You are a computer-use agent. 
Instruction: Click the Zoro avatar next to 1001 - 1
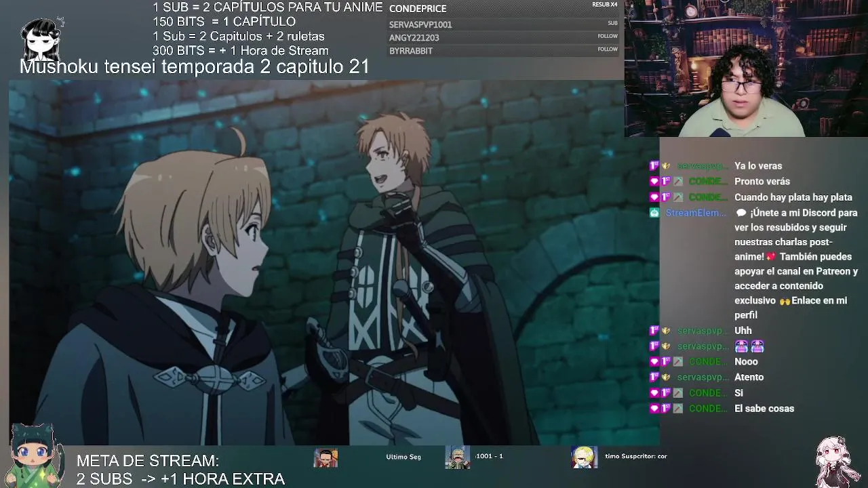click(458, 457)
